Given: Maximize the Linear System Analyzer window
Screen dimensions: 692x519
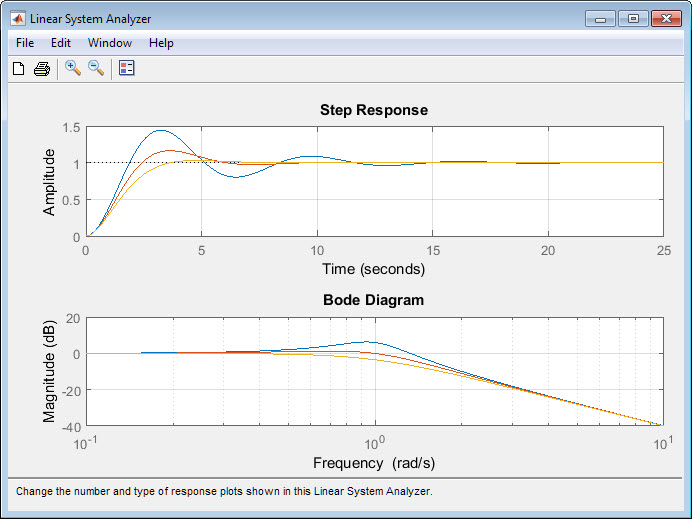Looking at the screenshot, I should pyautogui.click(x=632, y=18).
